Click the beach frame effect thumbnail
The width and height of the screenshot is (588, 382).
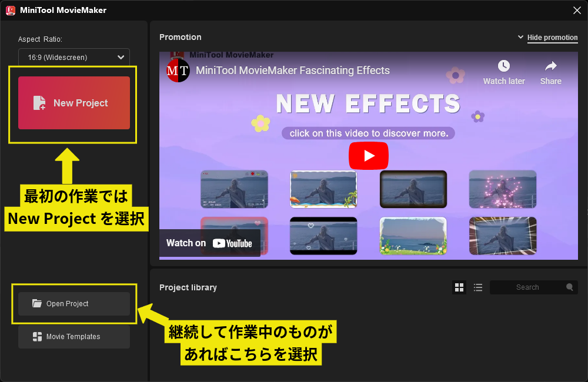pos(323,189)
